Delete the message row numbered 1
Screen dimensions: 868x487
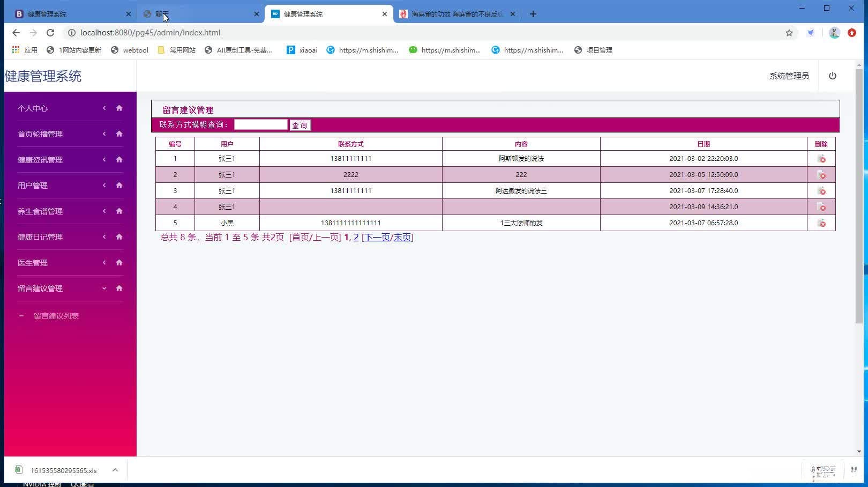[x=821, y=159]
